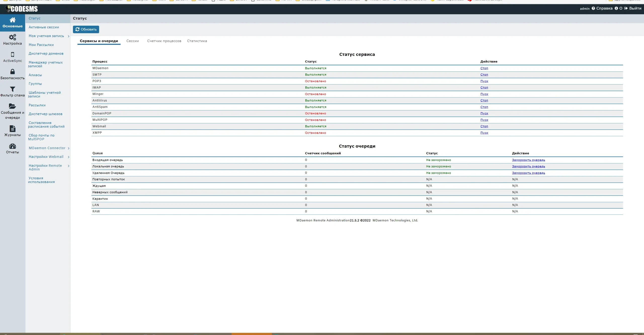Open the Настройка gears icon section
The width and height of the screenshot is (644, 335).
tap(12, 38)
